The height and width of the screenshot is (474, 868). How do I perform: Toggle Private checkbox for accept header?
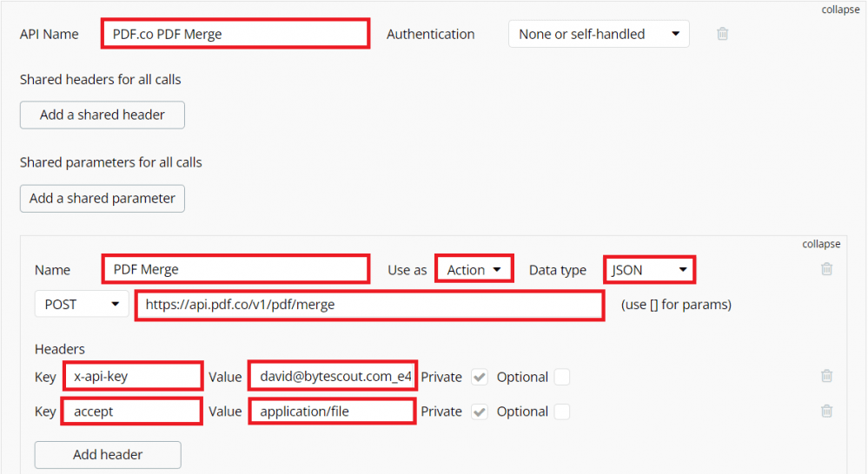coord(480,411)
